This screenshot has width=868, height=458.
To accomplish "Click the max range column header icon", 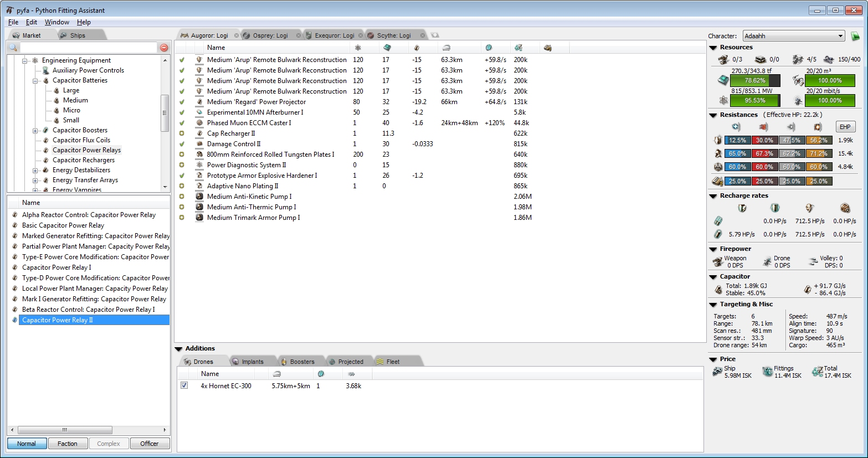I will (x=446, y=48).
